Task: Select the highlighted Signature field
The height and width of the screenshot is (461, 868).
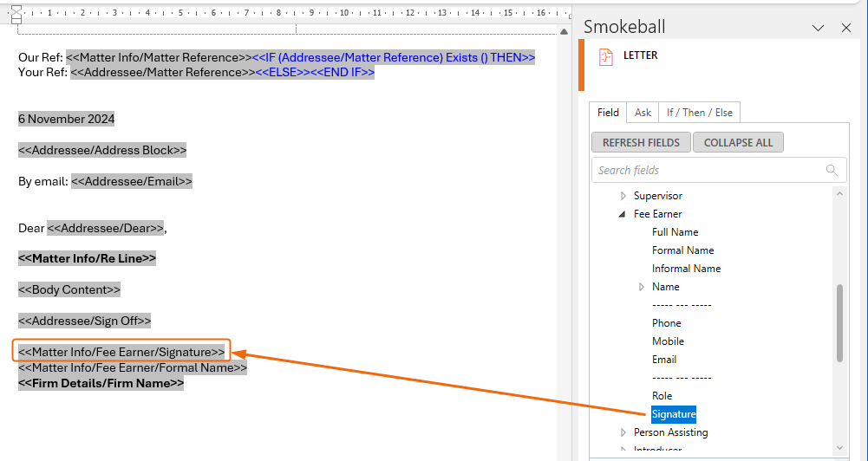Action: coord(674,414)
